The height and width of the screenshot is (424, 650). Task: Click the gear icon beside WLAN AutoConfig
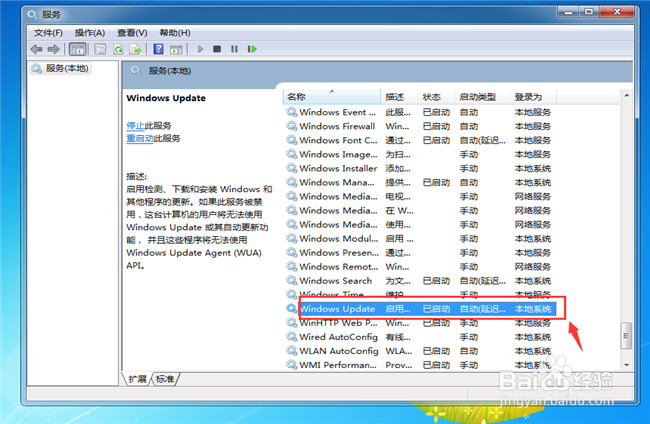(292, 351)
